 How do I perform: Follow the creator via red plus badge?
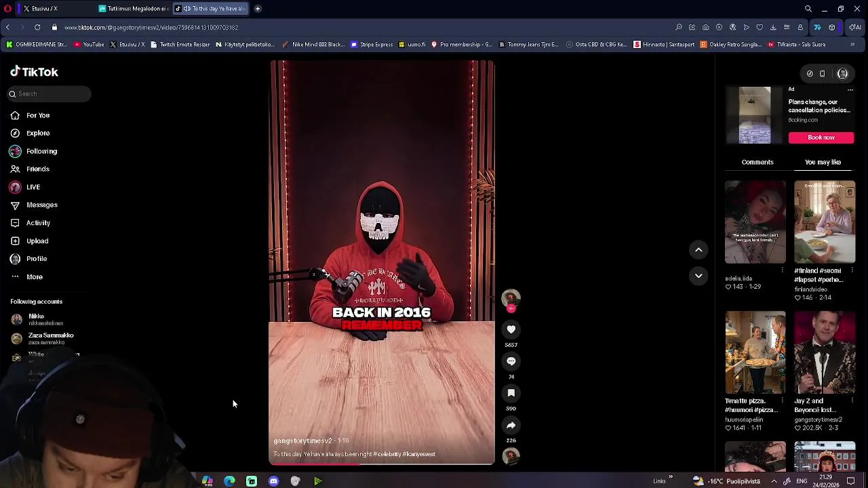(511, 308)
